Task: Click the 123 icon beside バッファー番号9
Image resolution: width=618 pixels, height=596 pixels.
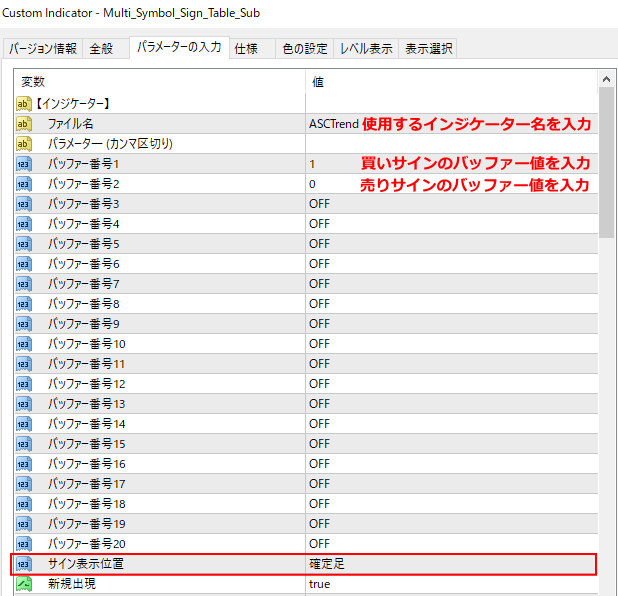Action: pos(24,324)
